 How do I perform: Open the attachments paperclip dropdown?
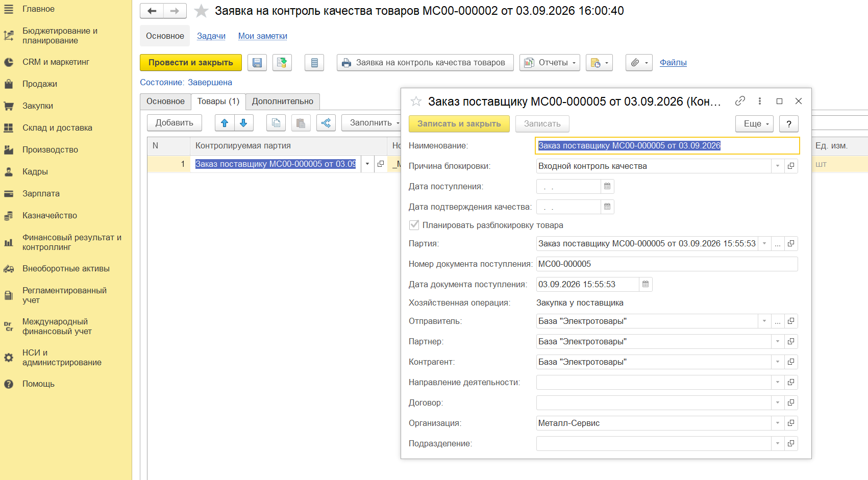tap(639, 63)
